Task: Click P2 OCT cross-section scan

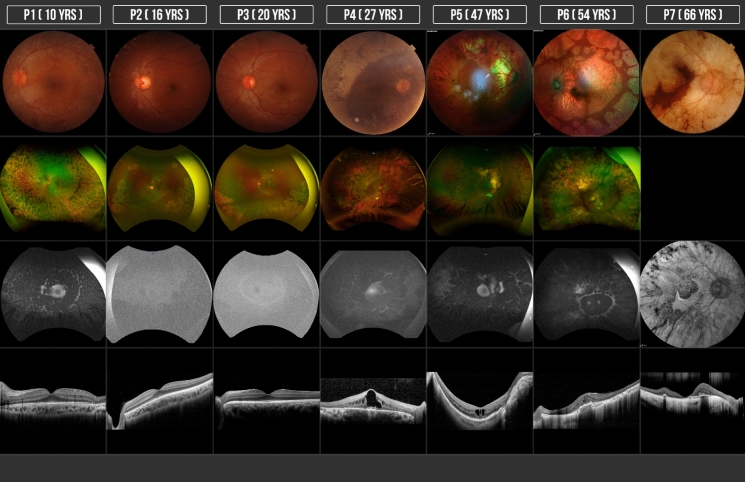Action: [160, 401]
